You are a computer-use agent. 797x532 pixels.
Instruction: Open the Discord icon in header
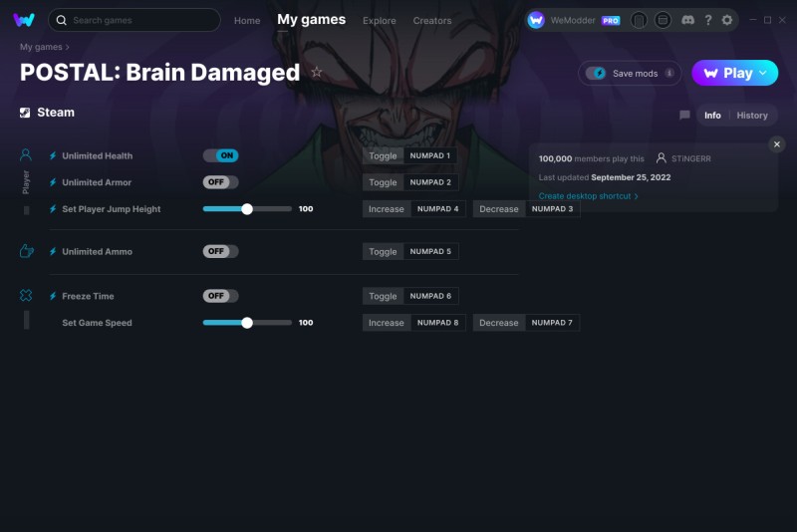click(687, 20)
